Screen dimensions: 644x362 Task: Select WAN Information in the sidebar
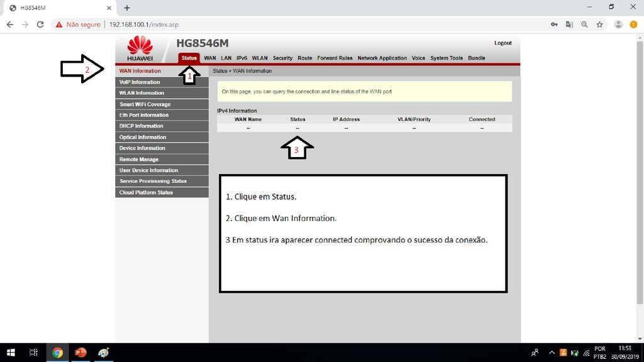[x=162, y=71]
